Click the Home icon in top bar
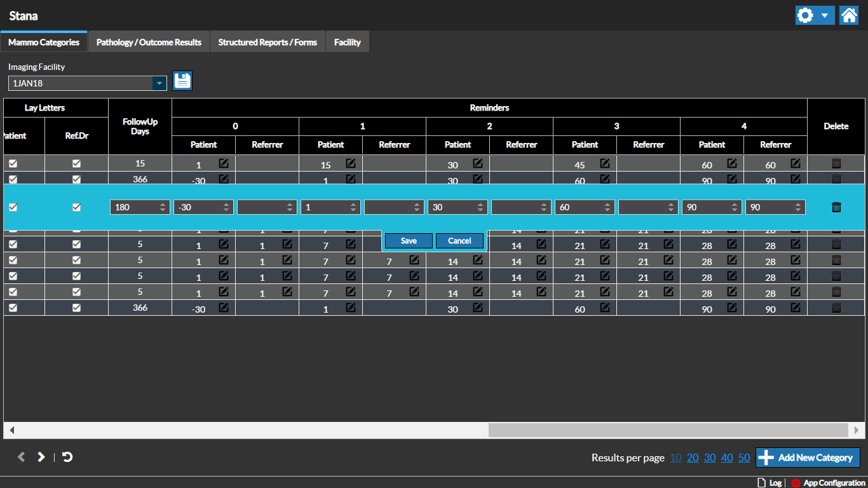Viewport: 868px width, 488px height. (849, 15)
